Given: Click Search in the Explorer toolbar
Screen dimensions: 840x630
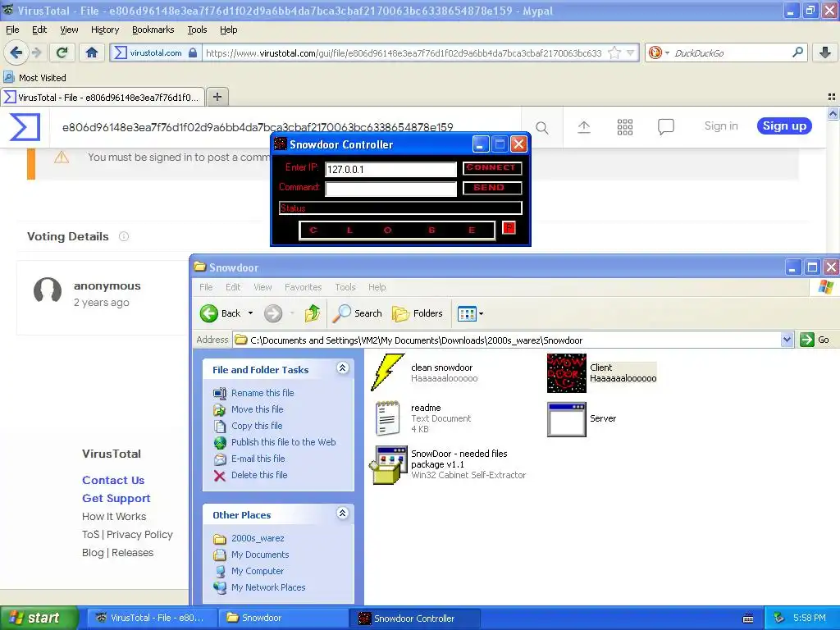Looking at the screenshot, I should 358,313.
